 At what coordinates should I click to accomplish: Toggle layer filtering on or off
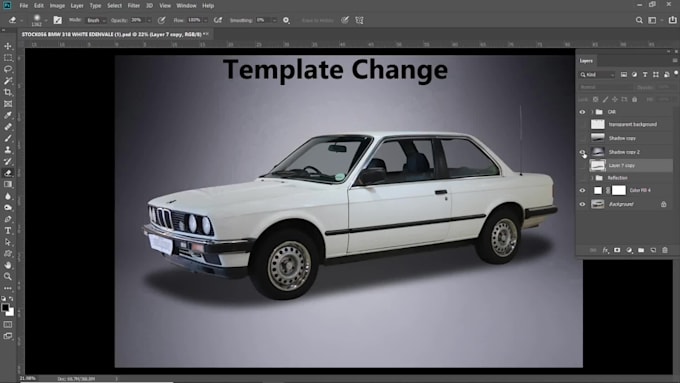click(676, 73)
